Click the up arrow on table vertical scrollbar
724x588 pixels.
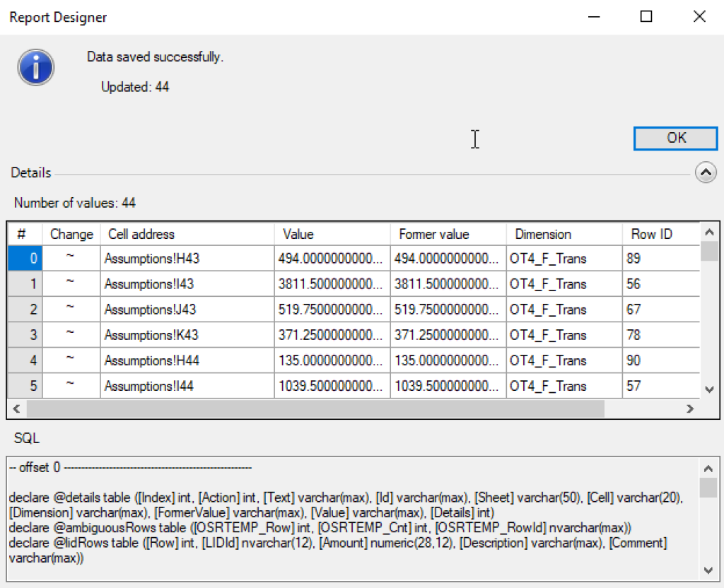[x=710, y=233]
